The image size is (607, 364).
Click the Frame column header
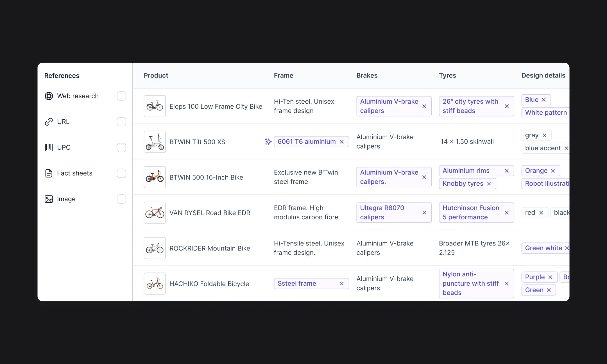(284, 76)
